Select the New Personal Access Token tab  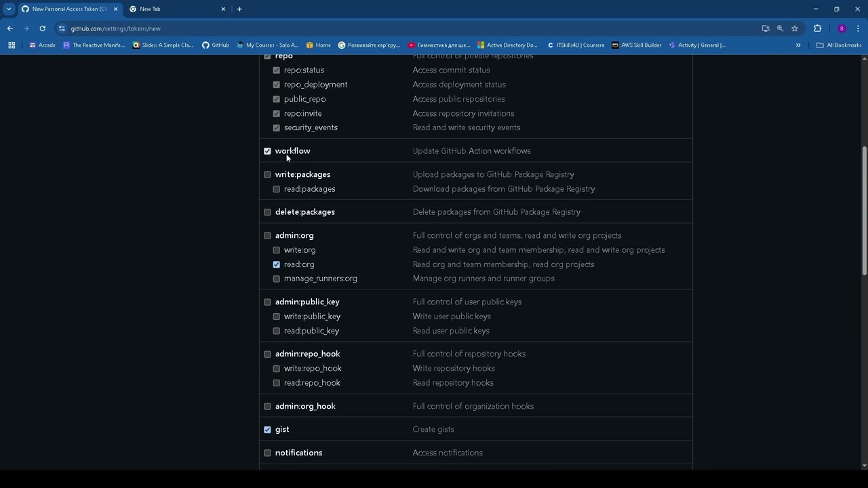(69, 9)
